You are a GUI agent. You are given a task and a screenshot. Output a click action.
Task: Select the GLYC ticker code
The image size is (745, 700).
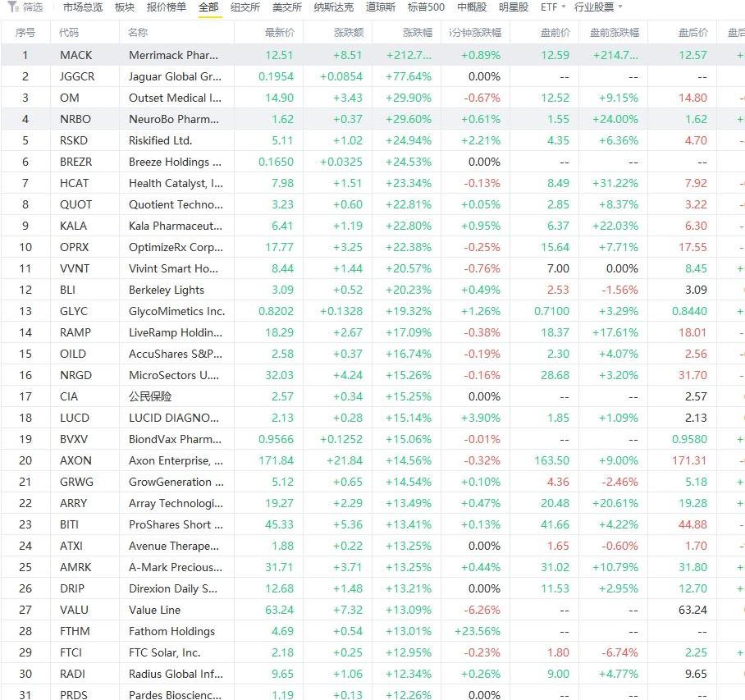pyautogui.click(x=74, y=311)
